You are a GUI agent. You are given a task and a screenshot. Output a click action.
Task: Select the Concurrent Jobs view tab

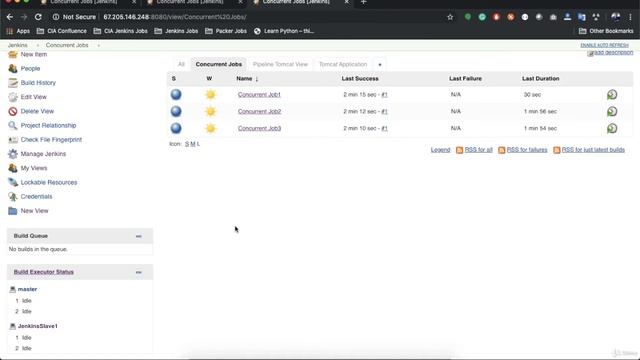[219, 64]
